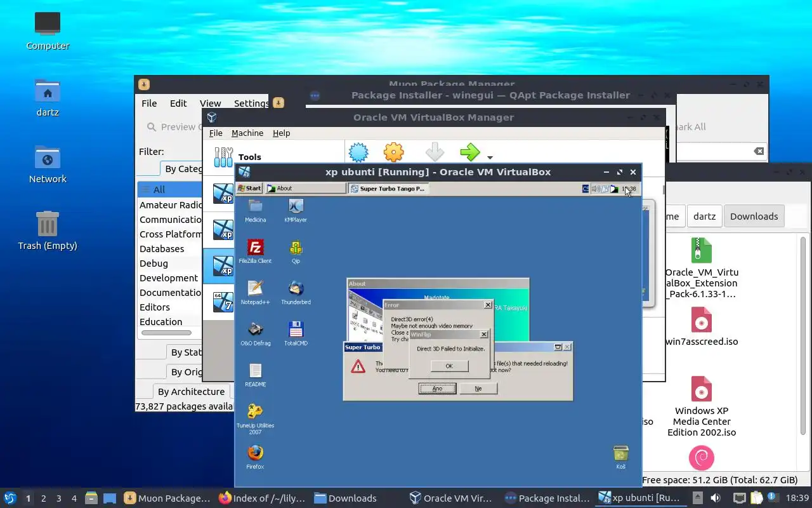Close the Error dialog with its X
This screenshot has width=812, height=508.
pos(488,305)
